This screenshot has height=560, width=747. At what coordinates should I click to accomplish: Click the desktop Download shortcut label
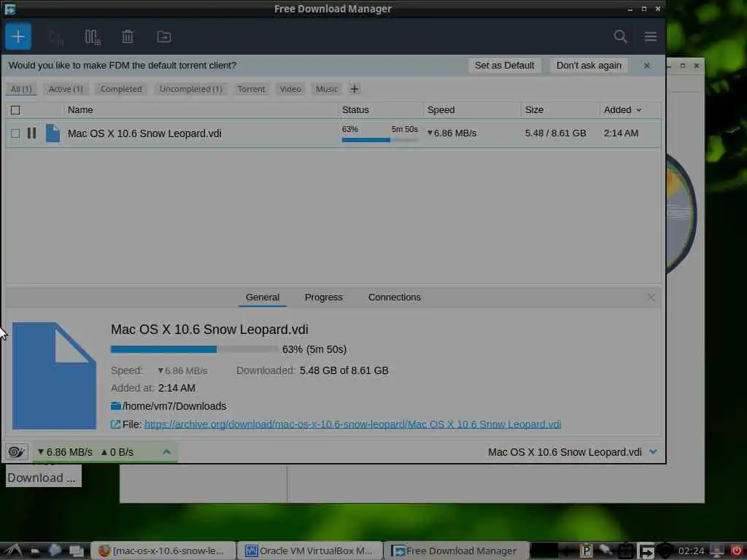[x=42, y=478]
